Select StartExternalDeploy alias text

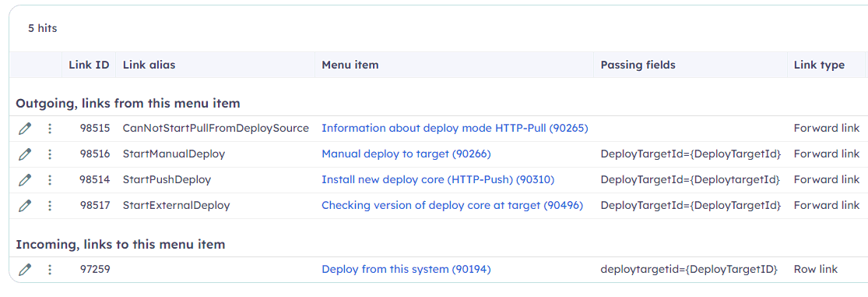point(176,206)
